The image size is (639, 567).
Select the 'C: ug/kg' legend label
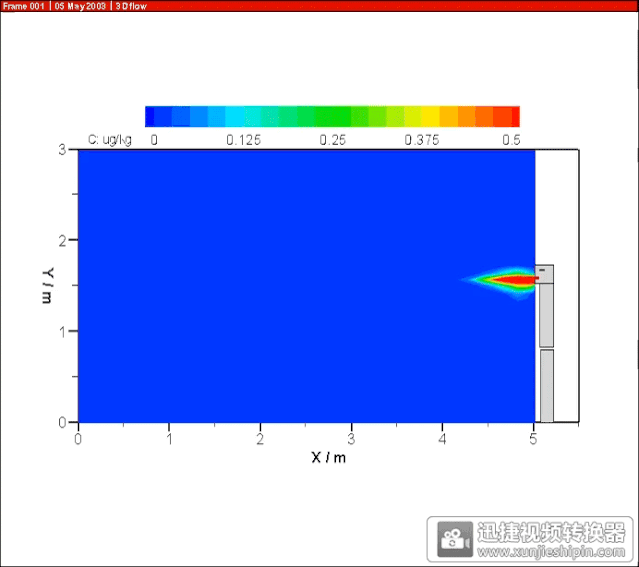coord(110,140)
